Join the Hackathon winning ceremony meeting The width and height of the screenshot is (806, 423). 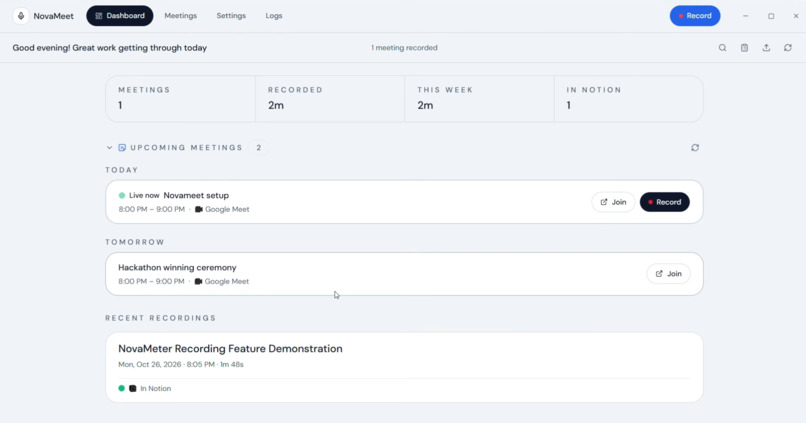[668, 274]
